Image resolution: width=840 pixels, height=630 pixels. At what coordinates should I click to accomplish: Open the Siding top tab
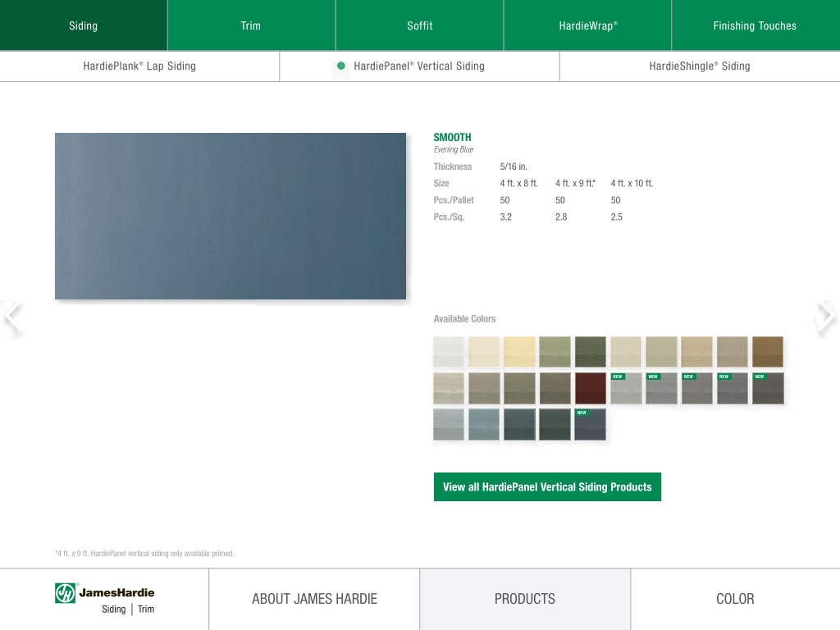(84, 25)
